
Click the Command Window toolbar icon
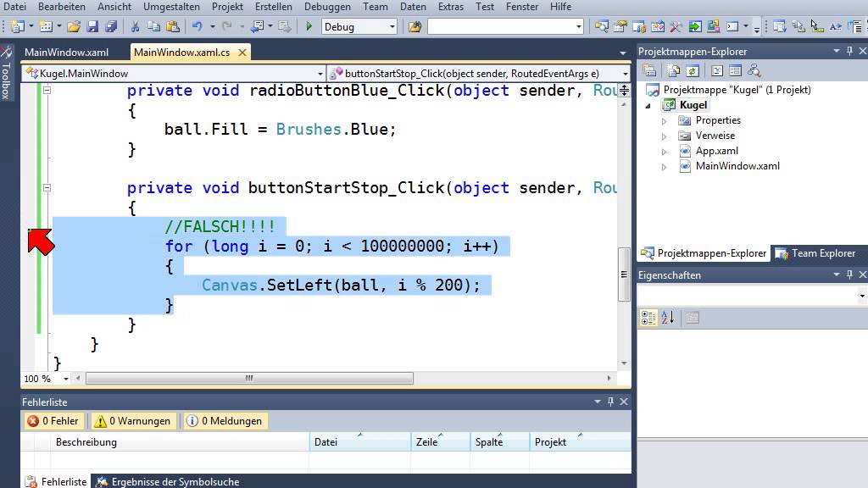pyautogui.click(x=732, y=26)
